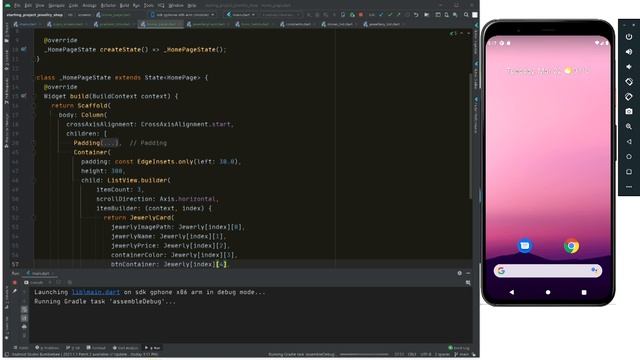Hide the Run tool window
Image resolution: width=640 pixels, height=360 pixels.
click(x=468, y=273)
